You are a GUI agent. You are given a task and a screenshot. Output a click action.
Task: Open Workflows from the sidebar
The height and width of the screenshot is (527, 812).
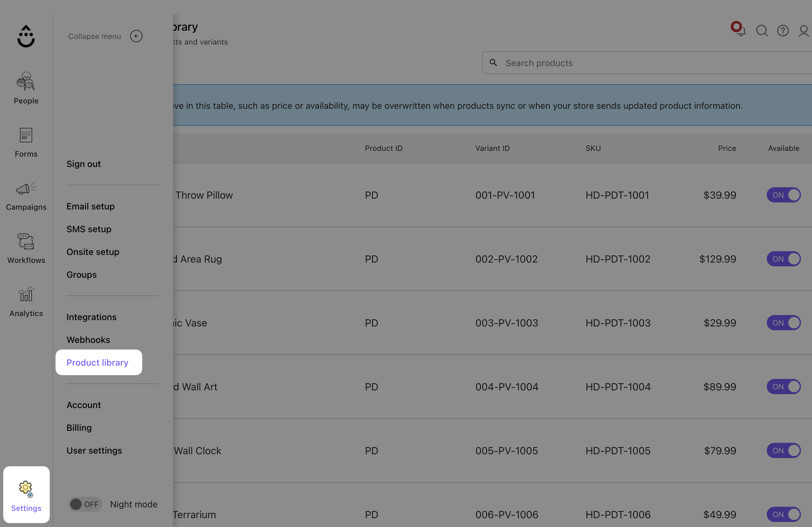(26, 248)
